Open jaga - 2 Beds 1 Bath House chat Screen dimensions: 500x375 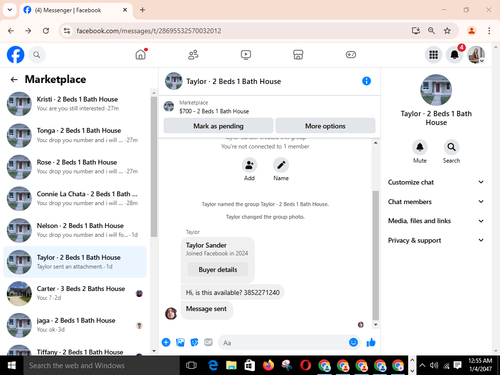(x=75, y=325)
